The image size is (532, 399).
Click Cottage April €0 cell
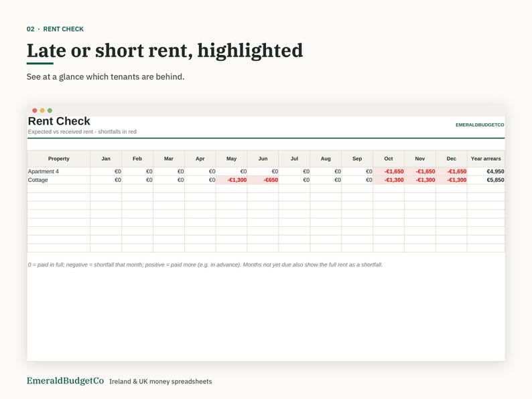pyautogui.click(x=200, y=180)
